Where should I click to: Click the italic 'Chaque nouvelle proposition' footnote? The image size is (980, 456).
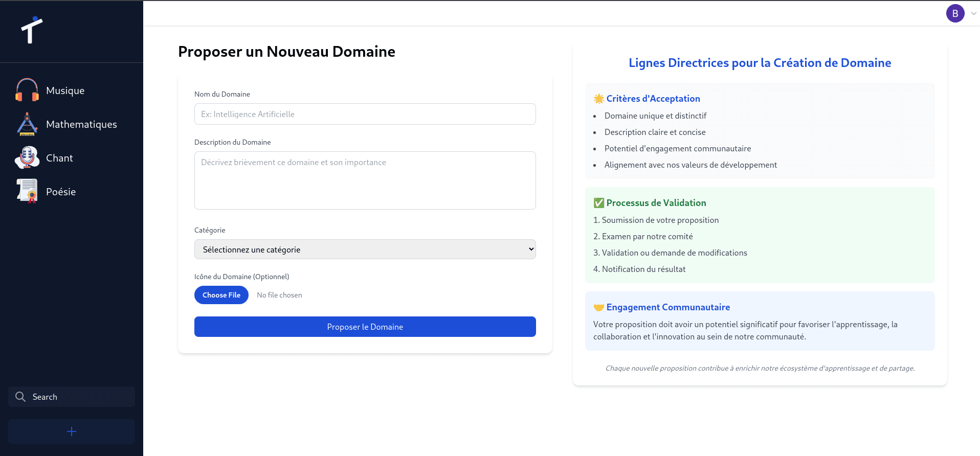pyautogui.click(x=760, y=368)
